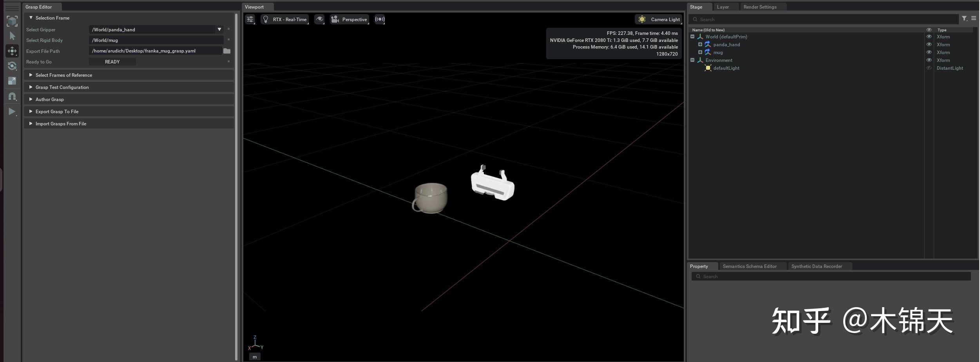The image size is (980, 362).
Task: Toggle visibility of the mug Xform
Action: (x=929, y=52)
